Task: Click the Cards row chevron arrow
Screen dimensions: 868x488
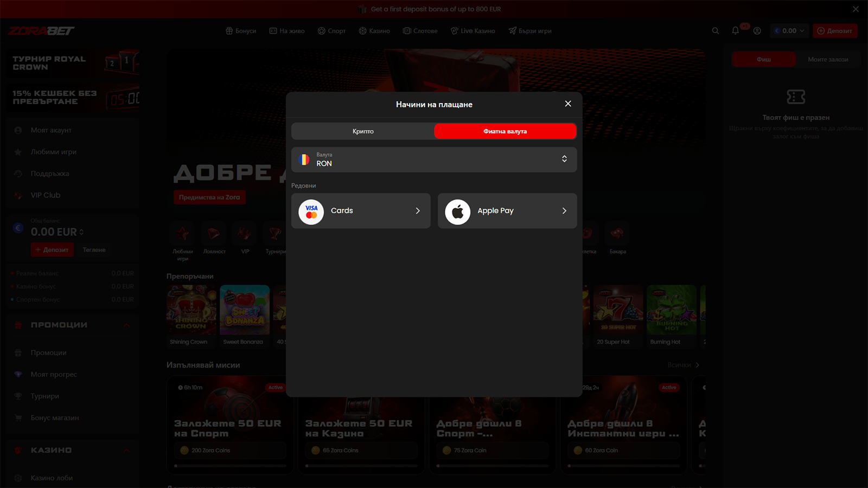Action: click(418, 211)
